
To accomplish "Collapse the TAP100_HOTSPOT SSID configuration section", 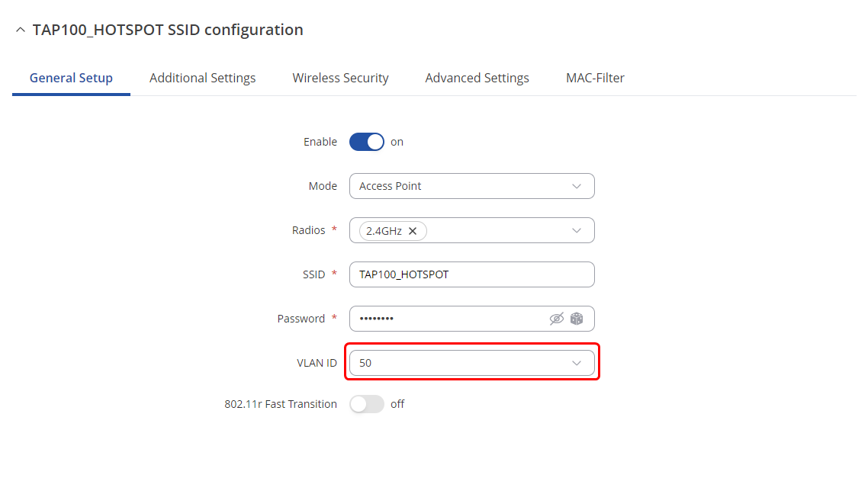I will click(20, 30).
